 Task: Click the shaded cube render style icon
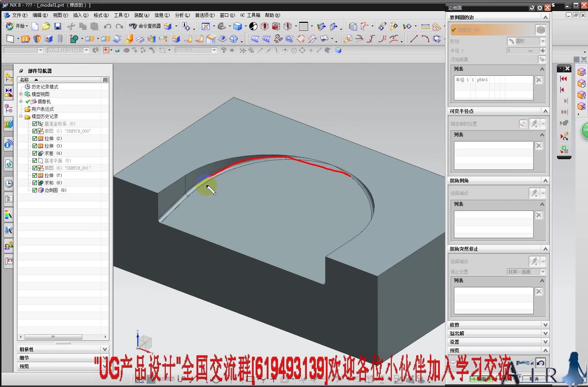[x=237, y=26]
